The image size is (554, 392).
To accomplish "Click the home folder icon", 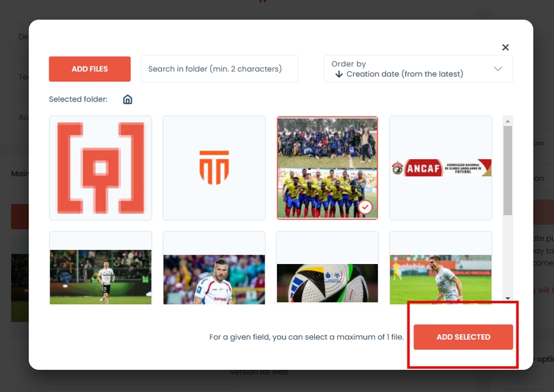I will click(x=127, y=99).
